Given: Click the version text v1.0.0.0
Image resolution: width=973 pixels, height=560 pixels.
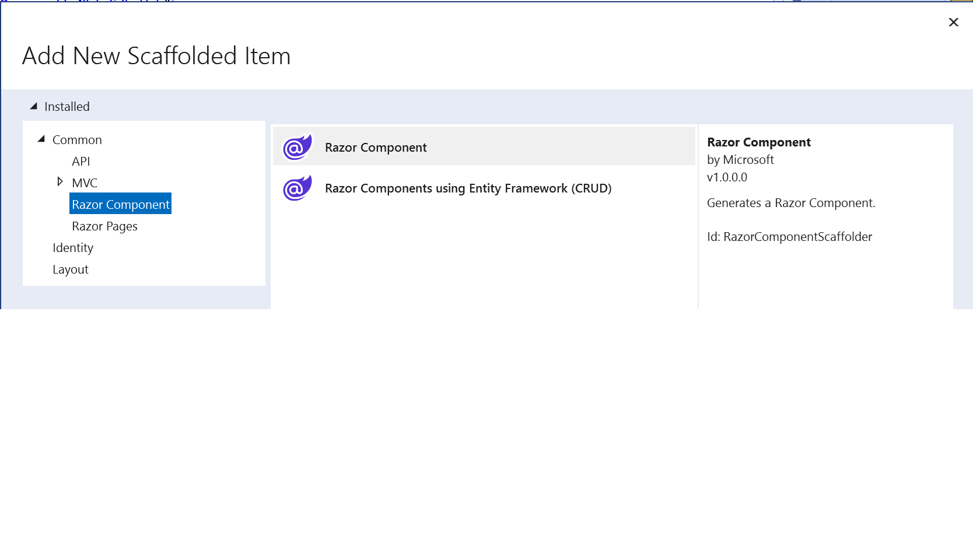Looking at the screenshot, I should click(x=726, y=177).
